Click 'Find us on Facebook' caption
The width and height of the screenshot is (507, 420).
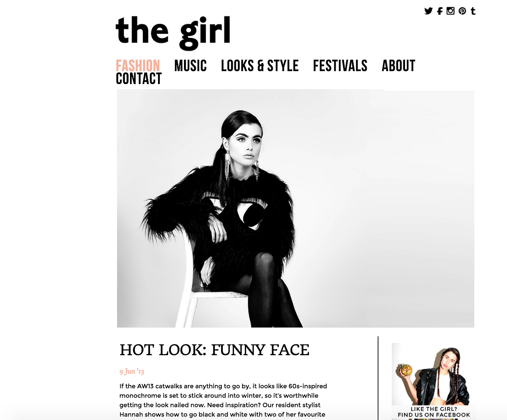[434, 415]
